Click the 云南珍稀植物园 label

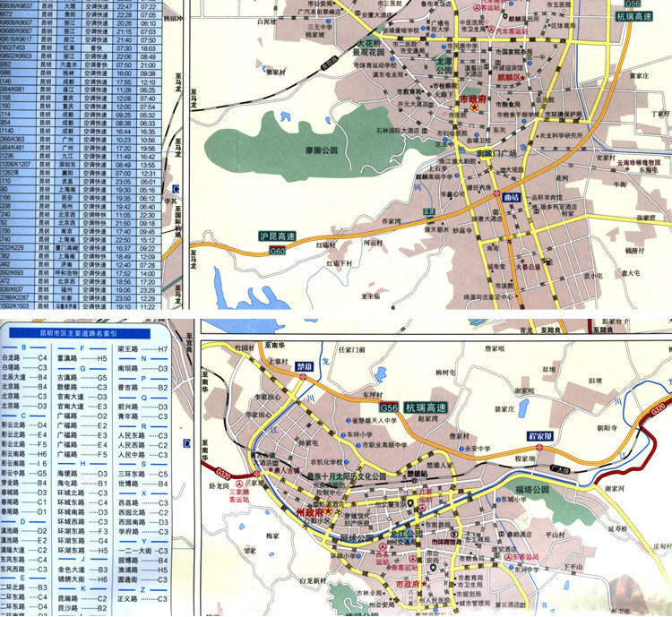(x=639, y=162)
